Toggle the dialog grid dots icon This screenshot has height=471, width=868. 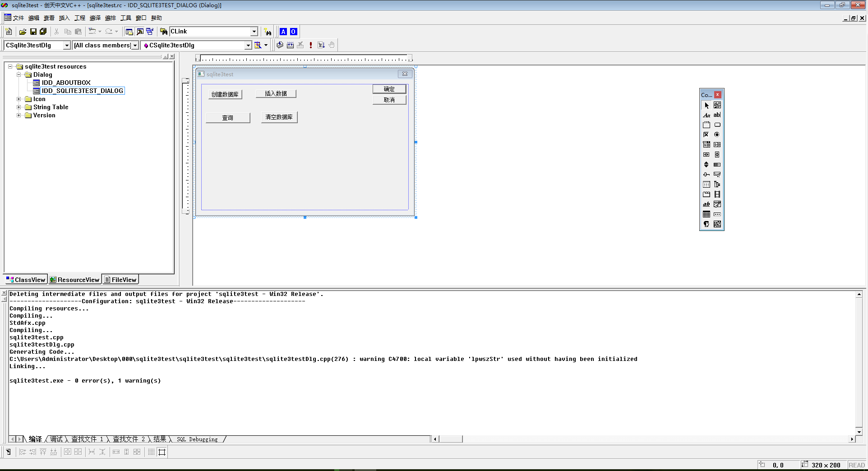(x=151, y=452)
